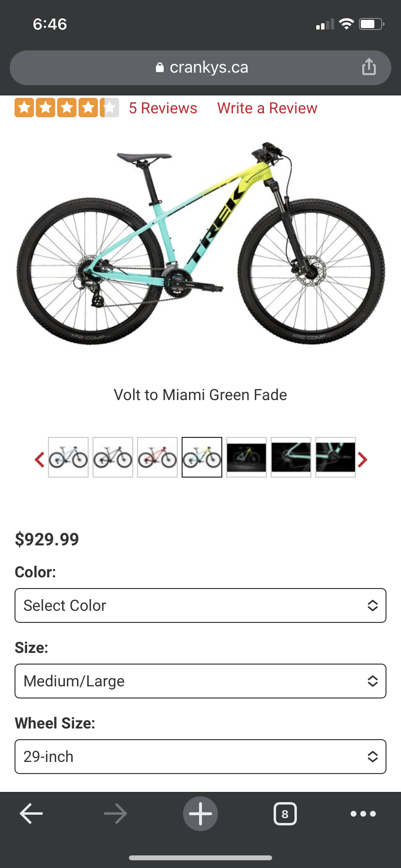Go back in carousel with left red chevron

[x=39, y=460]
